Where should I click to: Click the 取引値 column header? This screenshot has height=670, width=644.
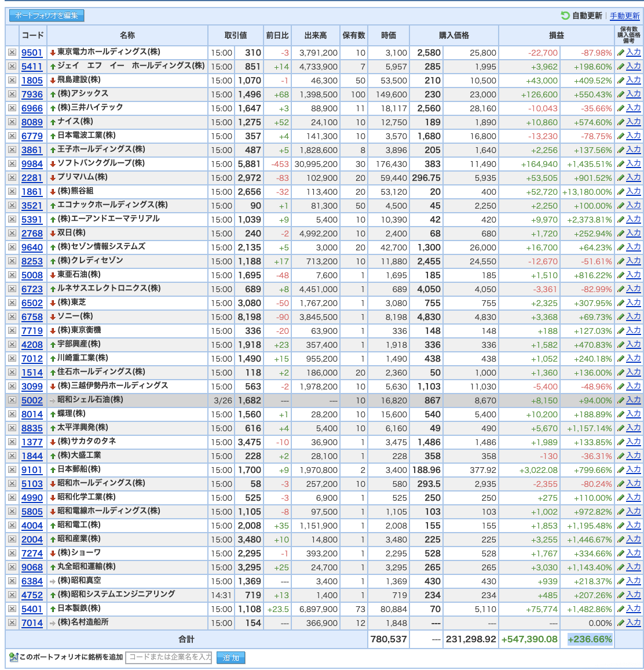click(235, 35)
